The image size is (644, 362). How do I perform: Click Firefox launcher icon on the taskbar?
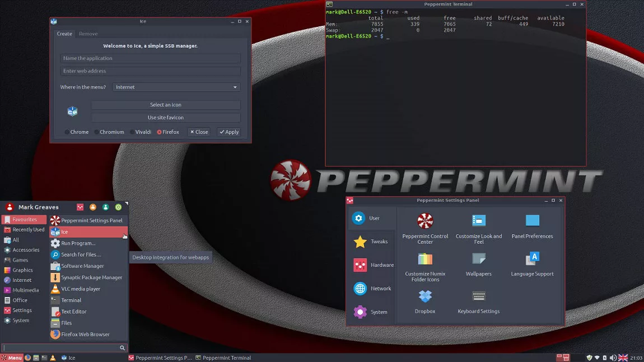pos(27,358)
